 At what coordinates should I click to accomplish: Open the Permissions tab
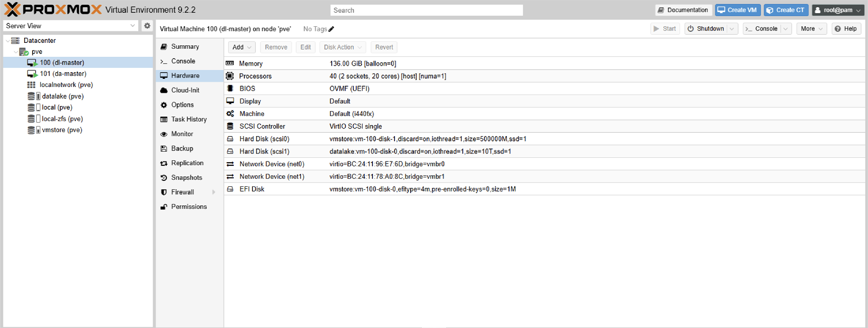189,207
